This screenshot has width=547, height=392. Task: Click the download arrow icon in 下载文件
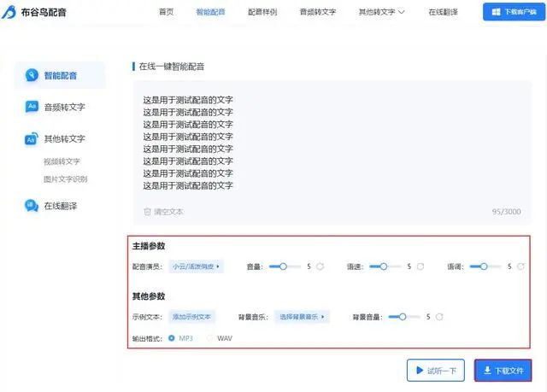coord(487,370)
